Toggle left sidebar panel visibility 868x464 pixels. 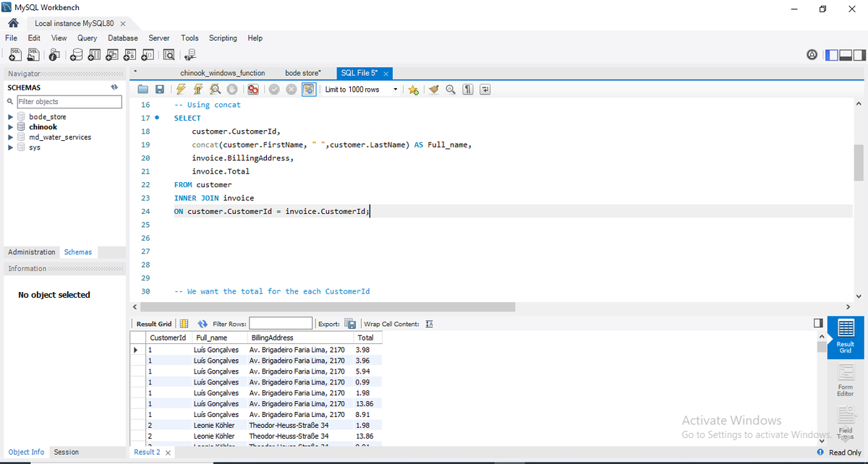click(x=832, y=54)
